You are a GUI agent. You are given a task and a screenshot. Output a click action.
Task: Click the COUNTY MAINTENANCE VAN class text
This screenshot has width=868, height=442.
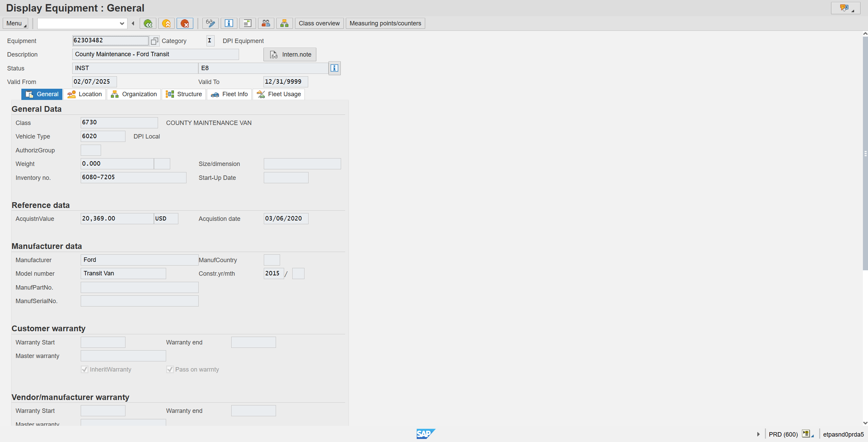tap(209, 123)
